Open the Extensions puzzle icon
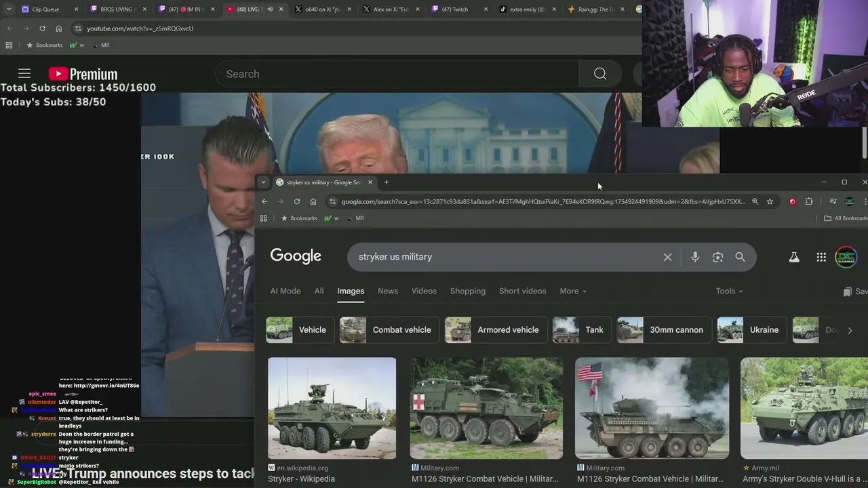Image resolution: width=868 pixels, height=488 pixels. pyautogui.click(x=809, y=201)
